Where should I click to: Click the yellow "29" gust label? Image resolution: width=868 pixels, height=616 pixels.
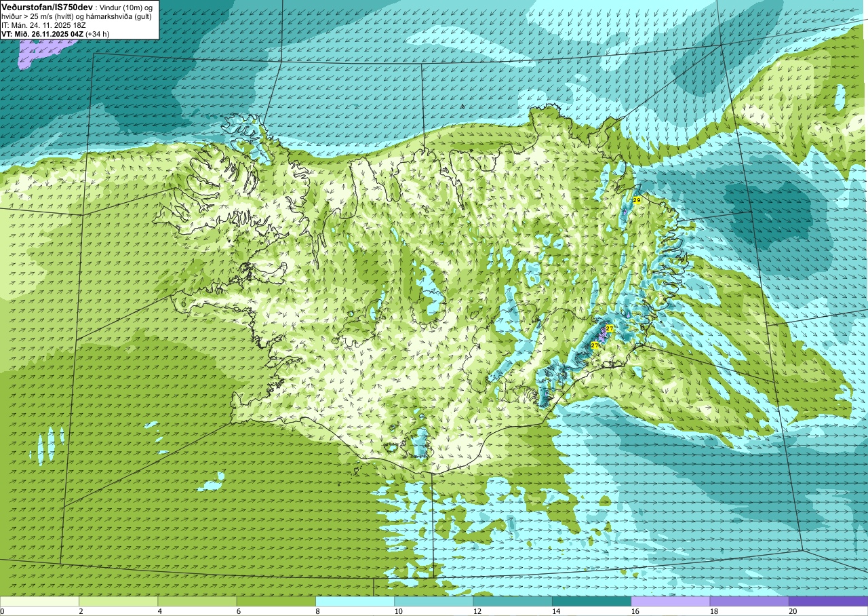637,200
